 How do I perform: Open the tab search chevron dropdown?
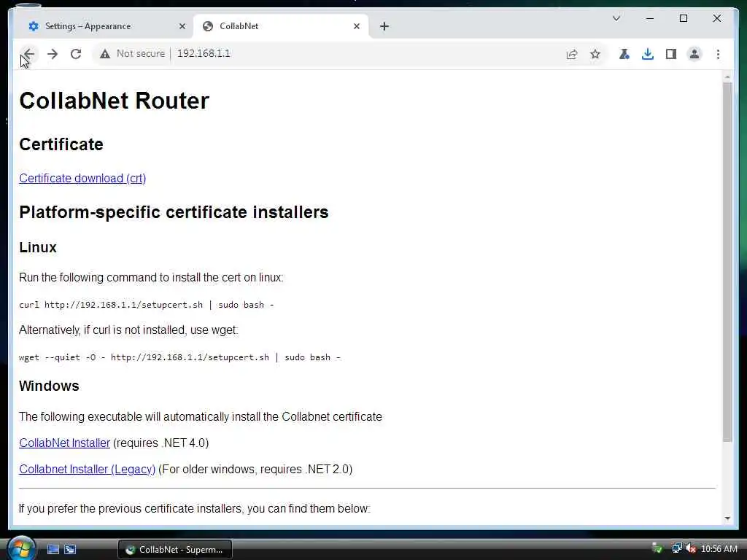point(616,18)
